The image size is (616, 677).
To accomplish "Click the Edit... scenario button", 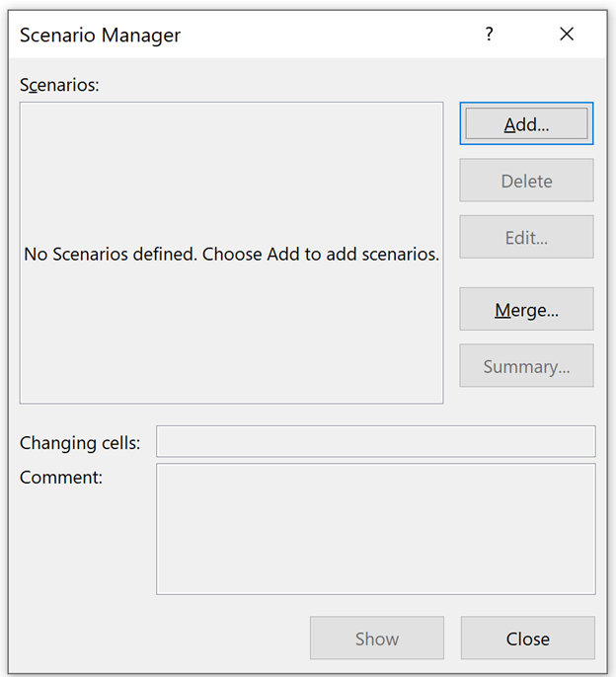I will [x=526, y=237].
